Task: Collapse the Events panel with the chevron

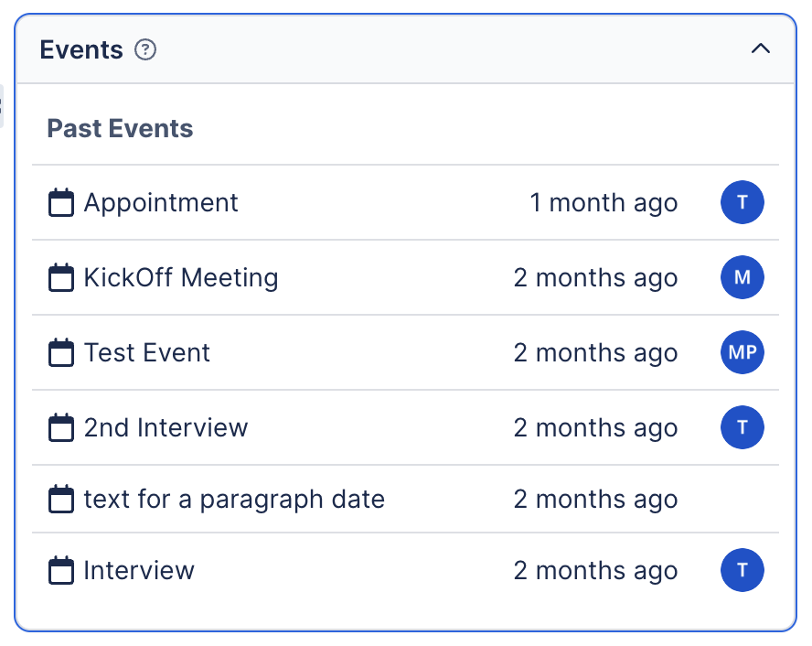Action: (x=760, y=49)
